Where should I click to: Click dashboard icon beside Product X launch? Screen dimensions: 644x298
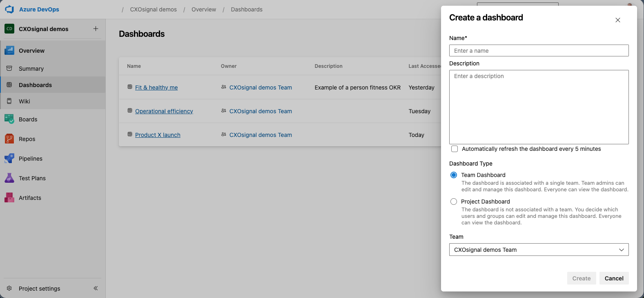coord(130,134)
